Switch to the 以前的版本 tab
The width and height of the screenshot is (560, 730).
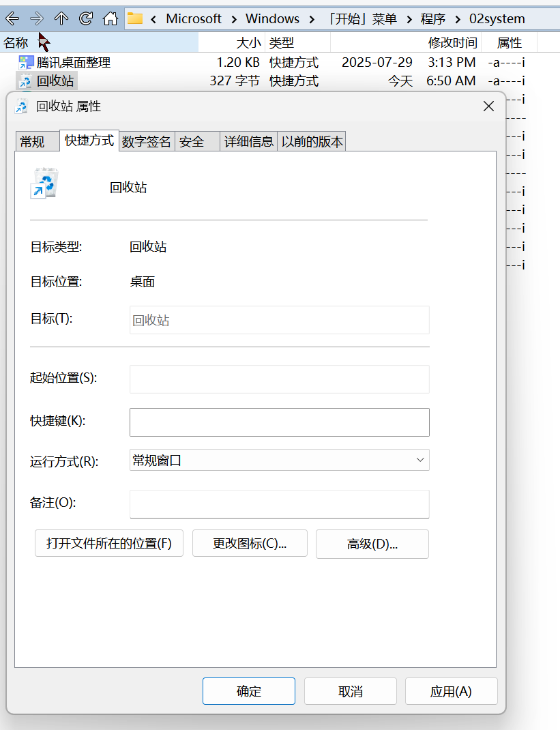(x=312, y=142)
